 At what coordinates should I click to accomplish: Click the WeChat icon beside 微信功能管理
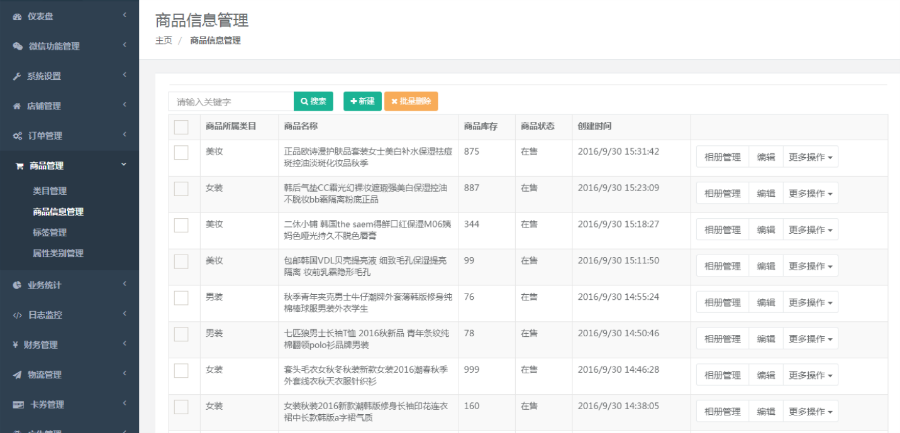(x=18, y=47)
